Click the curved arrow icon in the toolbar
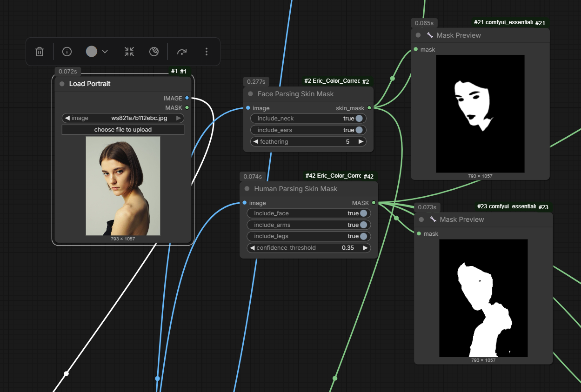 click(182, 52)
